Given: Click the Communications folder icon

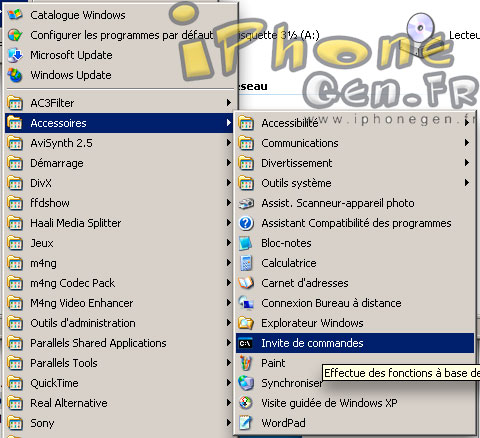Looking at the screenshot, I should click(246, 143).
